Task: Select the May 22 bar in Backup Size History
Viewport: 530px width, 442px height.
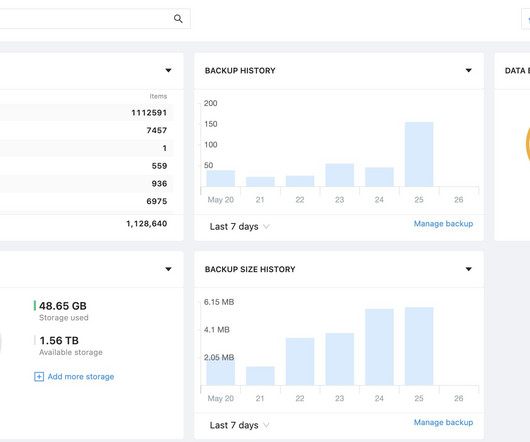Action: click(x=300, y=362)
